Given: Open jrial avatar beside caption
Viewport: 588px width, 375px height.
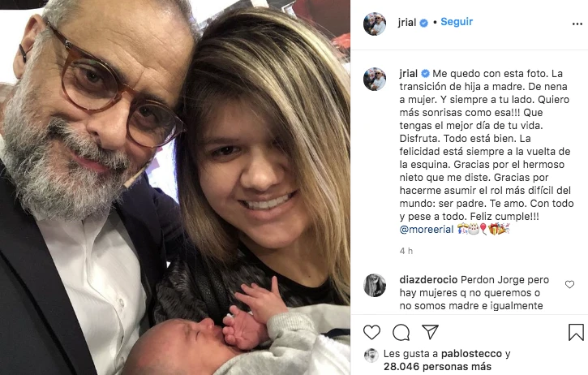Looking at the screenshot, I should 374,80.
